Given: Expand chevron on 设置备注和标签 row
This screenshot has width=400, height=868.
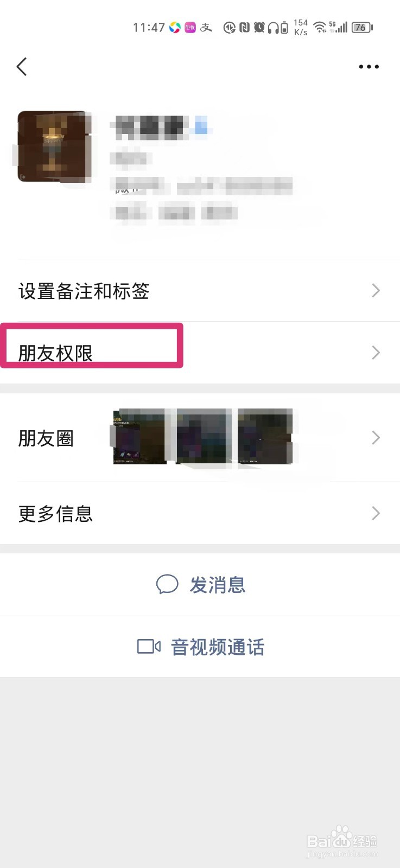Looking at the screenshot, I should point(376,291).
